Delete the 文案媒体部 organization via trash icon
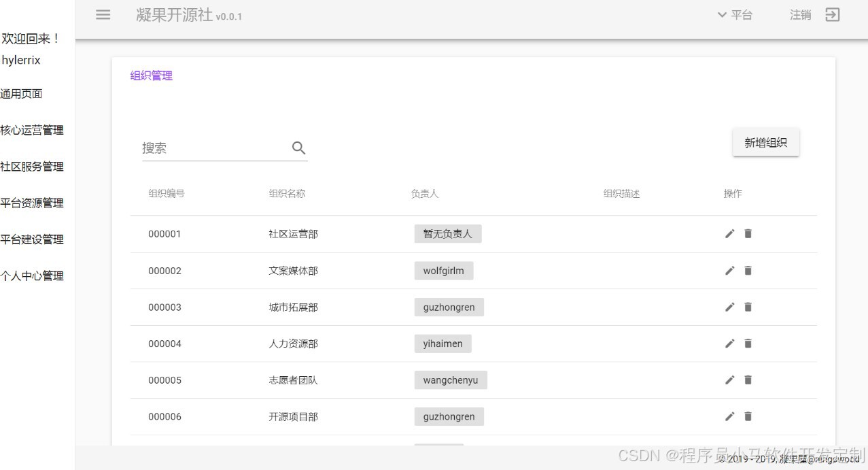 tap(748, 270)
